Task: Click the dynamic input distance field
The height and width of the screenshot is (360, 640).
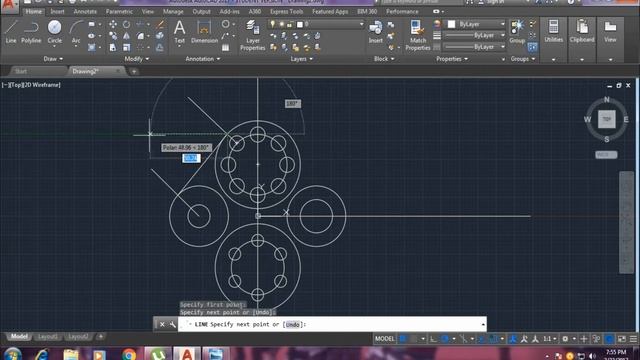Action: tap(191, 158)
